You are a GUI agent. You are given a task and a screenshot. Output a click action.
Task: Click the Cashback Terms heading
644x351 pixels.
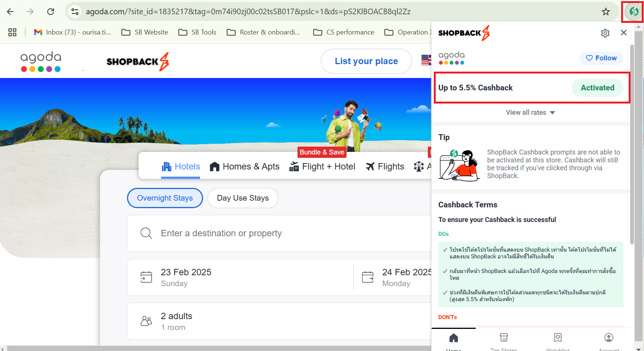coord(468,205)
